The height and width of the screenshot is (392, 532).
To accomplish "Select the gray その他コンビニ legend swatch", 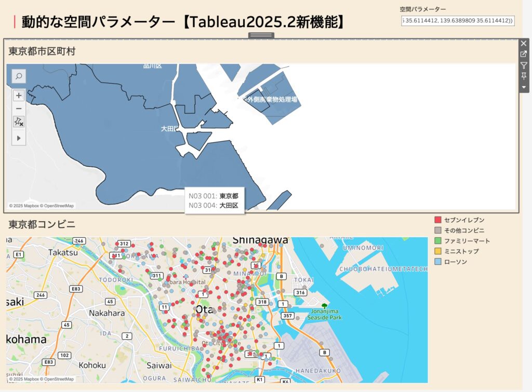I will pyautogui.click(x=437, y=231).
